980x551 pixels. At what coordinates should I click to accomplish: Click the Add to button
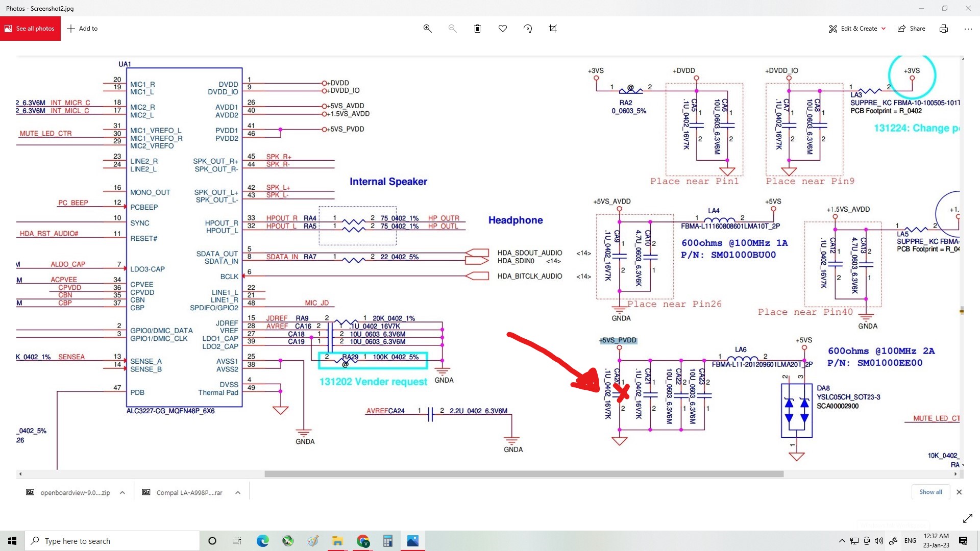pyautogui.click(x=82, y=29)
